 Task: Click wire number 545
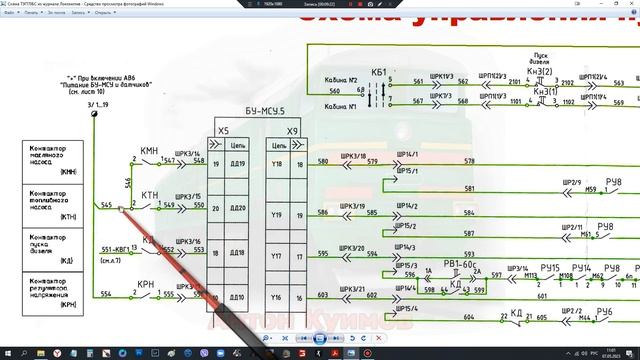click(106, 205)
